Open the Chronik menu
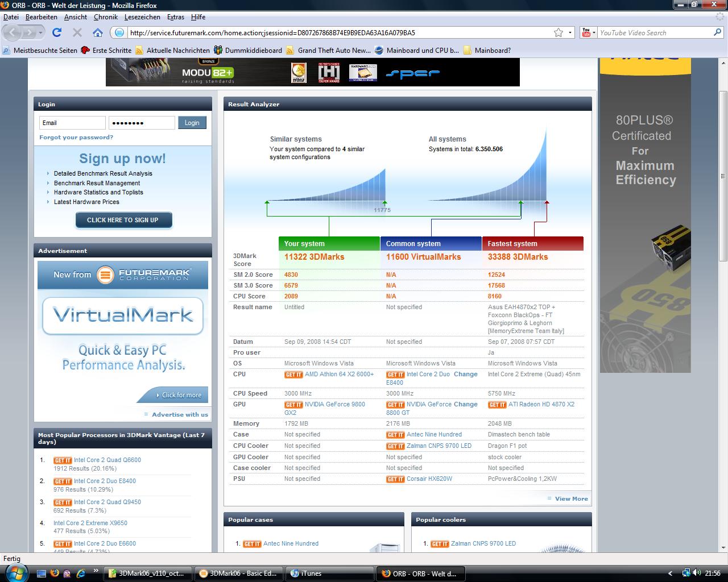 point(106,17)
